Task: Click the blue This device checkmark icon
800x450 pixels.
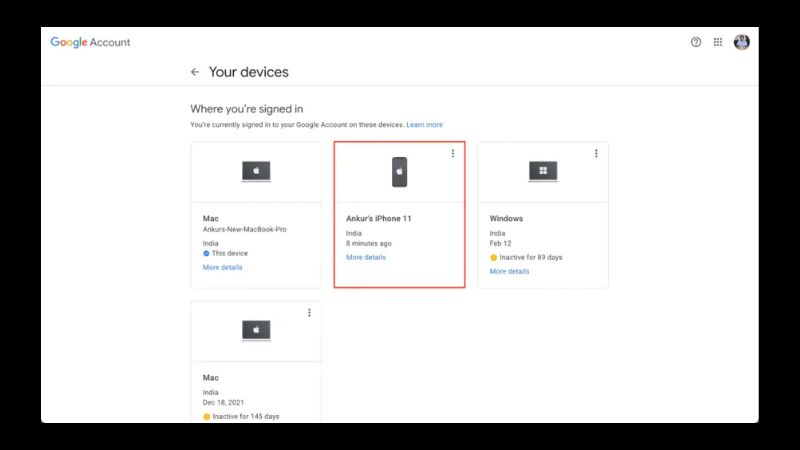Action: pyautogui.click(x=206, y=254)
